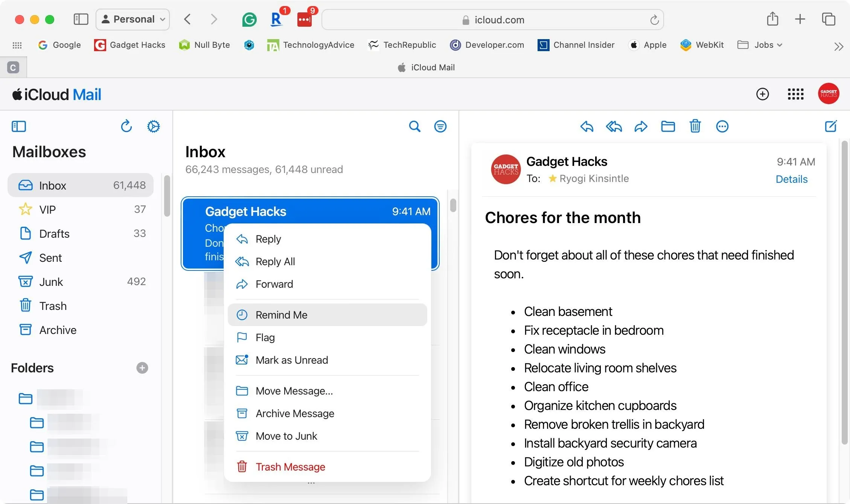Click the Move to folder toolbar icon
The image size is (850, 504).
[x=668, y=126]
